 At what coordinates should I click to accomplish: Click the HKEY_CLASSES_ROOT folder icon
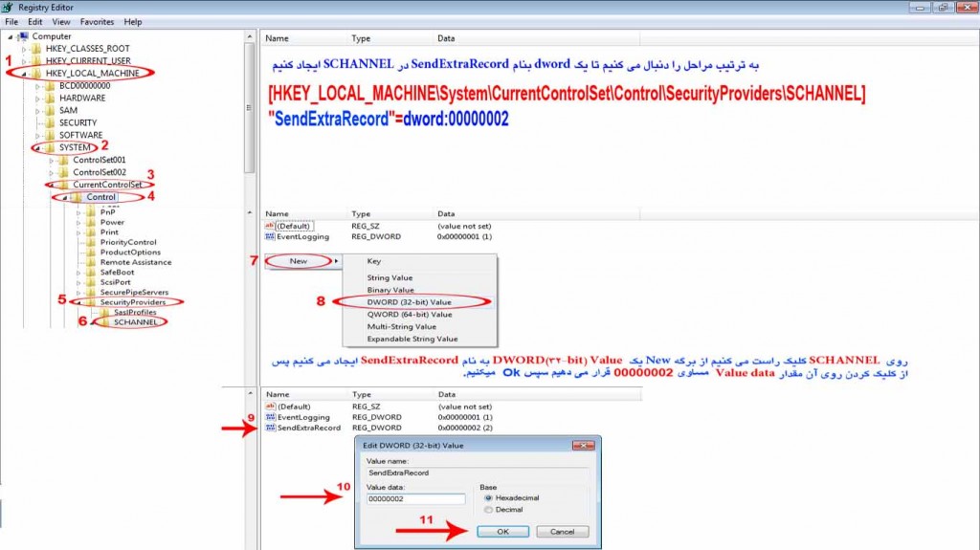coord(37,48)
